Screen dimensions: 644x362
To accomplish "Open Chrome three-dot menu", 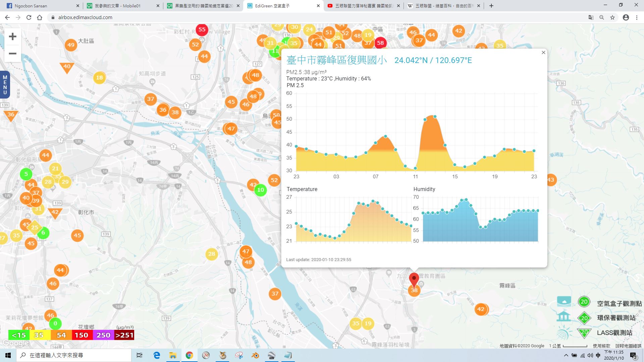I will (x=637, y=17).
